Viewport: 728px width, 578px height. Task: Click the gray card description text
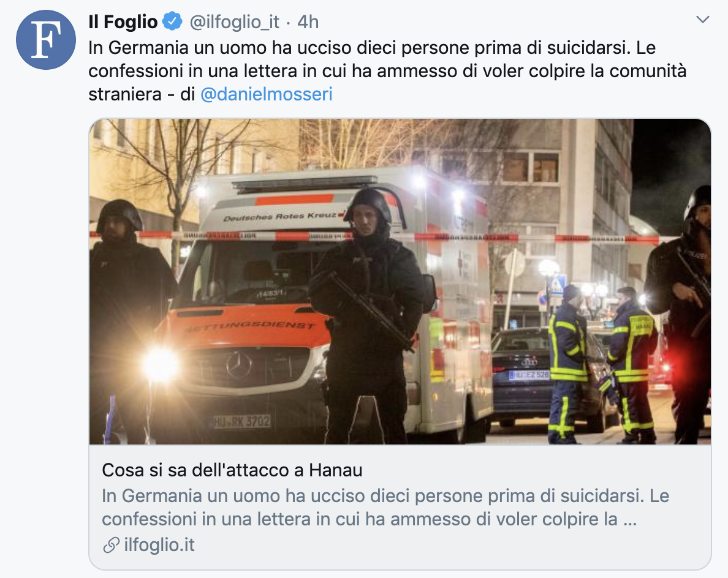[385, 508]
